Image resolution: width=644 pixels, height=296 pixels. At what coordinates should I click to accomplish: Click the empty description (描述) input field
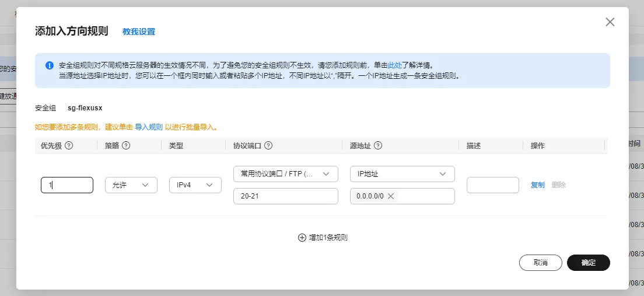pyautogui.click(x=492, y=185)
